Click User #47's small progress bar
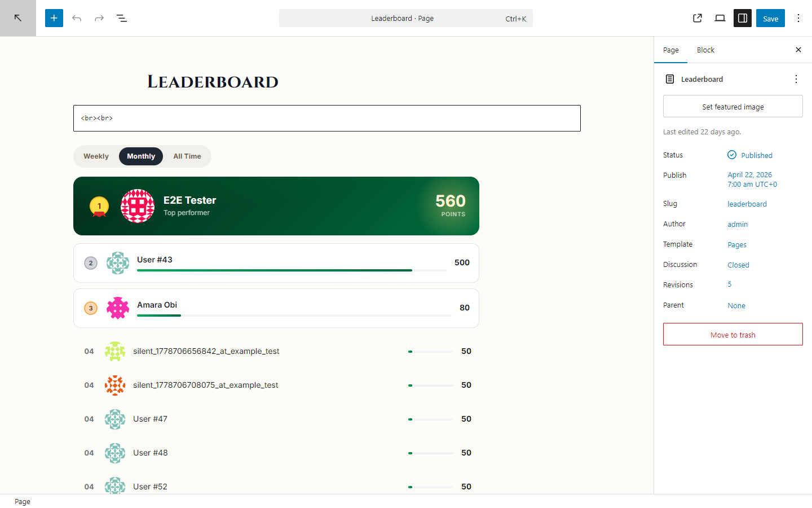The height and width of the screenshot is (508, 812). pos(431,419)
